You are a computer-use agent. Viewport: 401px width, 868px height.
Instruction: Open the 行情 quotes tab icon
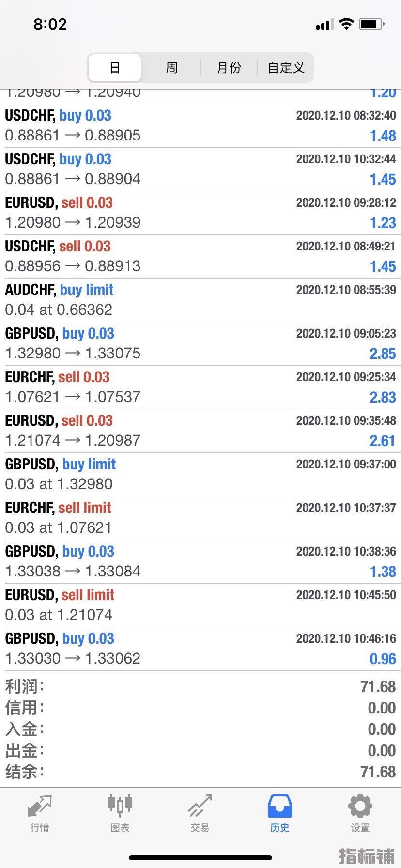pos(40,806)
